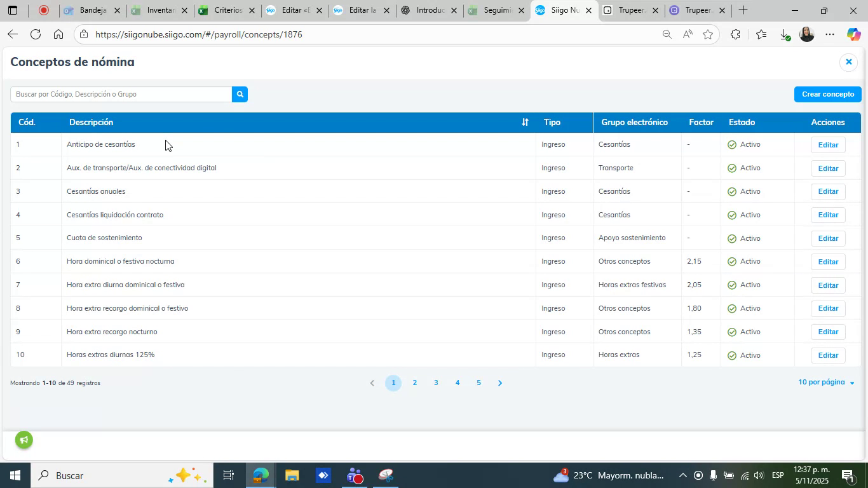Screen dimensions: 868x488
Task: Click the Grupo electrónico column header
Action: tap(634, 122)
